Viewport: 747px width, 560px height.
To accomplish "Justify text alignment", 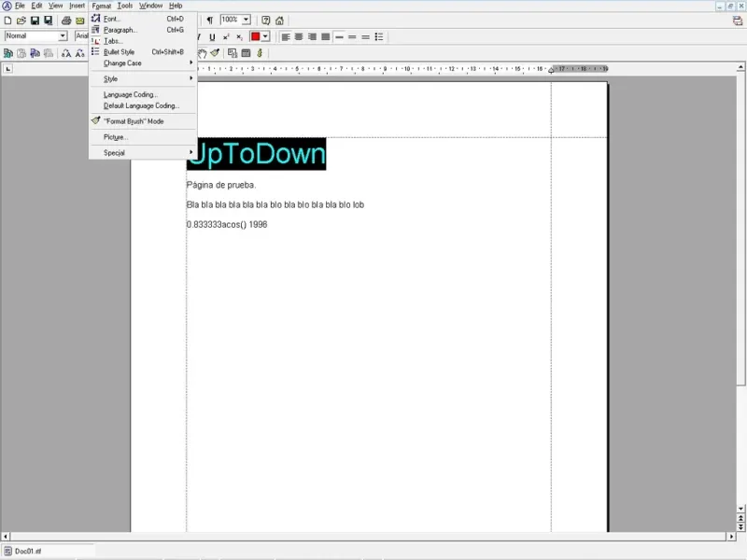I will [x=325, y=37].
